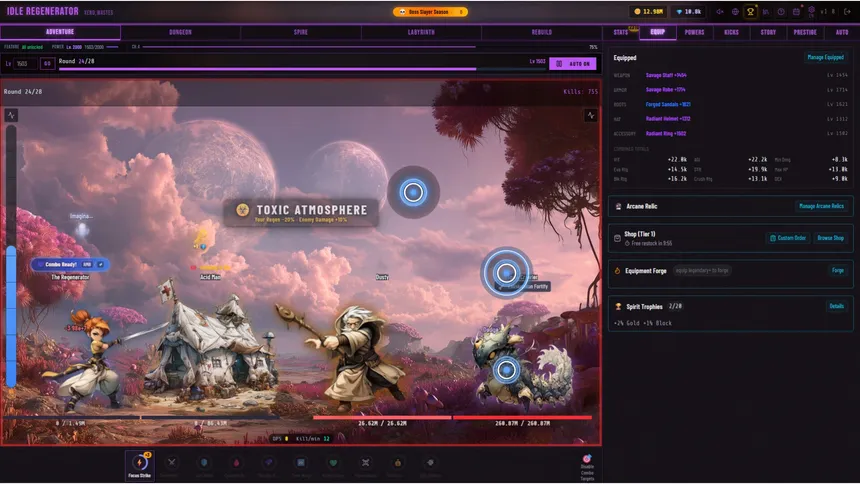The image size is (860, 484).
Task: Click the logout exit icon
Action: pos(847,12)
